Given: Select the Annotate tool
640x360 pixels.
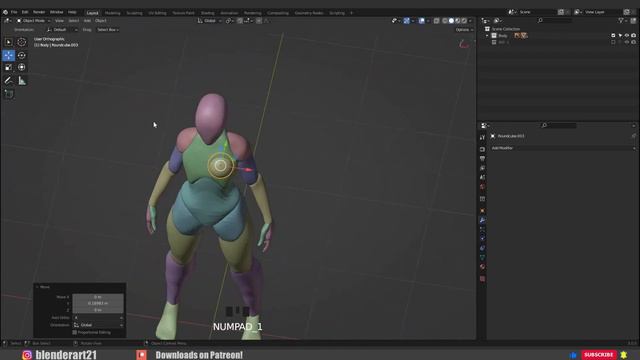Looking at the screenshot, I should click(x=9, y=81).
